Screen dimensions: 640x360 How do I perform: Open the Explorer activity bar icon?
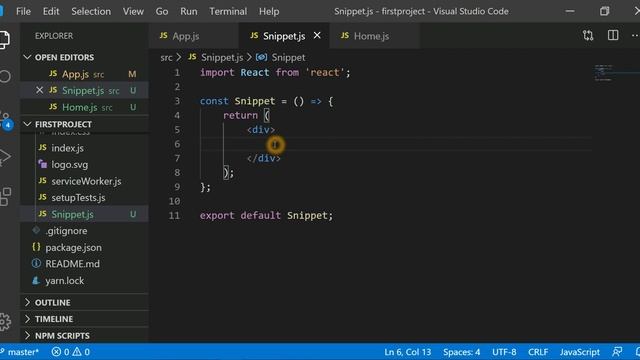(x=4, y=40)
